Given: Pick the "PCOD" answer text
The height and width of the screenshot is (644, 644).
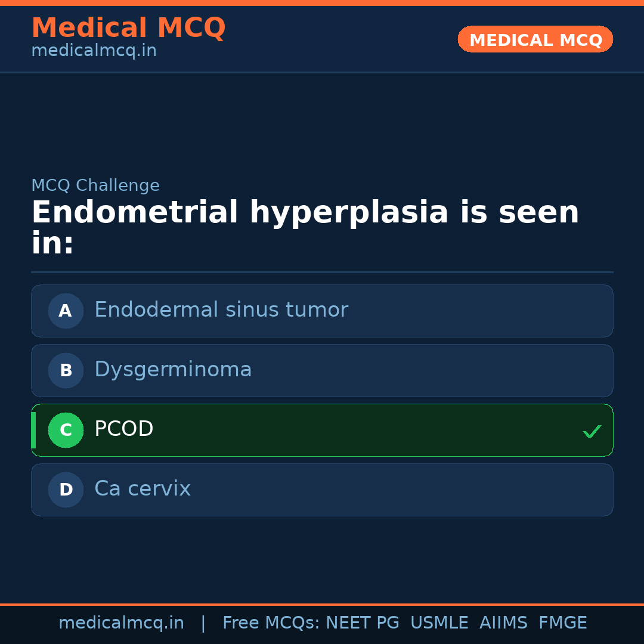Looking at the screenshot, I should 124,429.
